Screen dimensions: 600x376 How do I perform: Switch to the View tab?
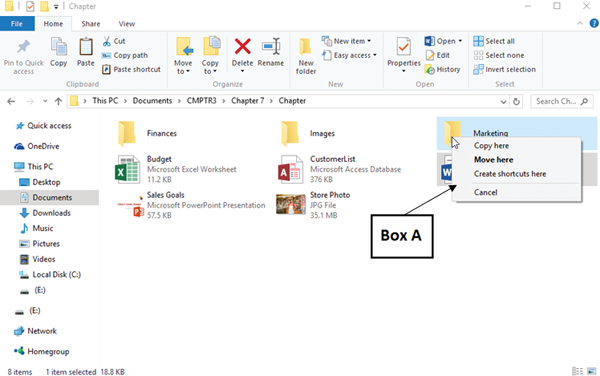[x=127, y=24]
